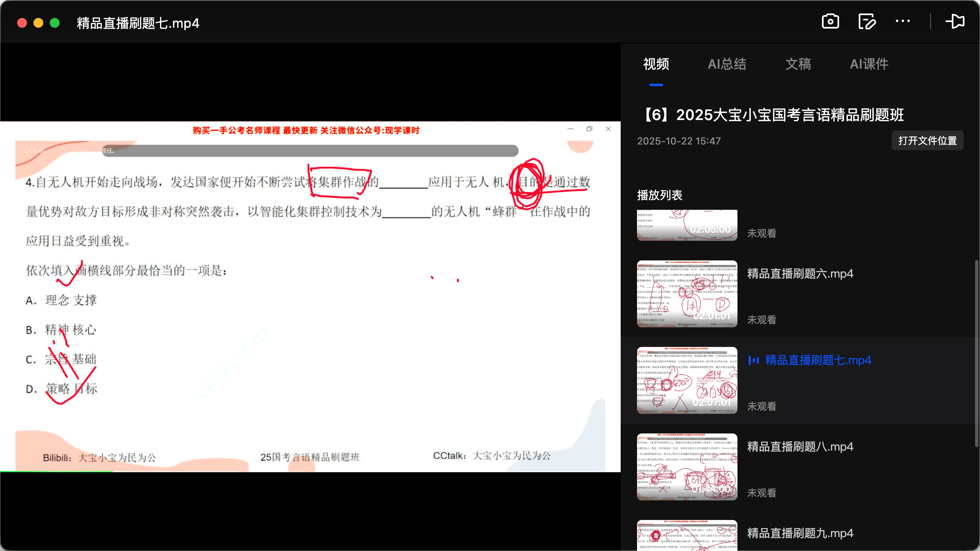This screenshot has width=980, height=551.
Task: Play 精品直播刷题八.mp4 from the playlist
Action: pyautogui.click(x=800, y=447)
